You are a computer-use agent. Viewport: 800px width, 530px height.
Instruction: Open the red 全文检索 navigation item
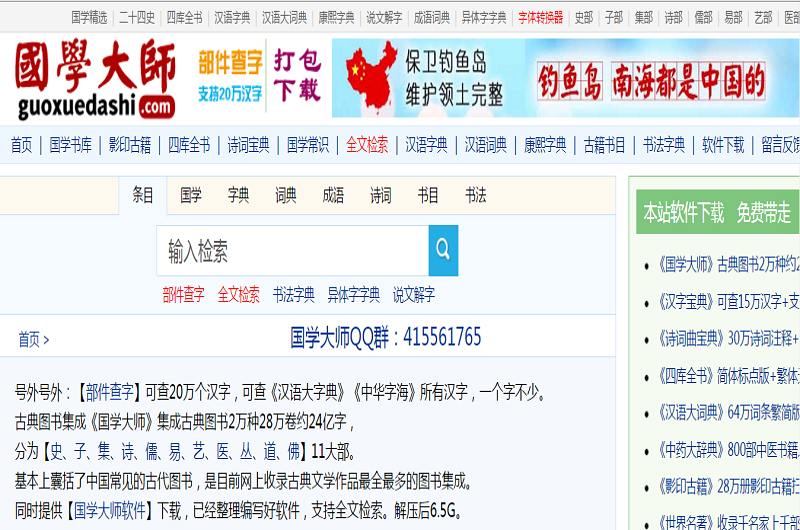367,145
